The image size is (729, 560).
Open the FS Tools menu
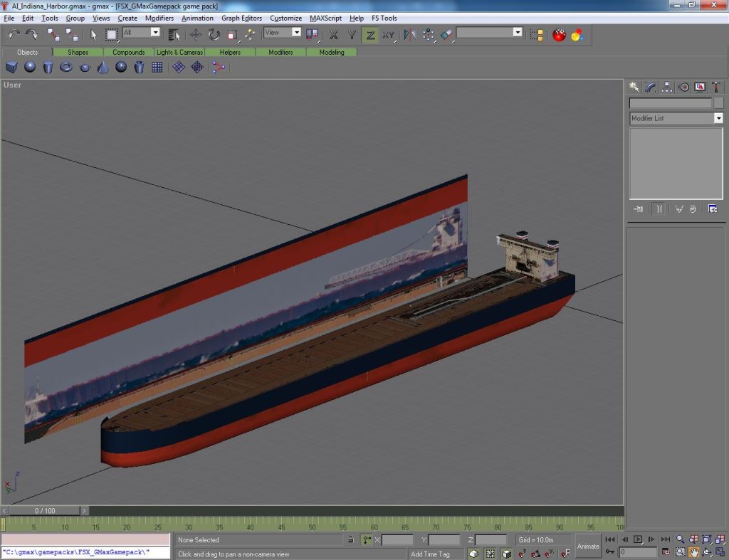[384, 18]
